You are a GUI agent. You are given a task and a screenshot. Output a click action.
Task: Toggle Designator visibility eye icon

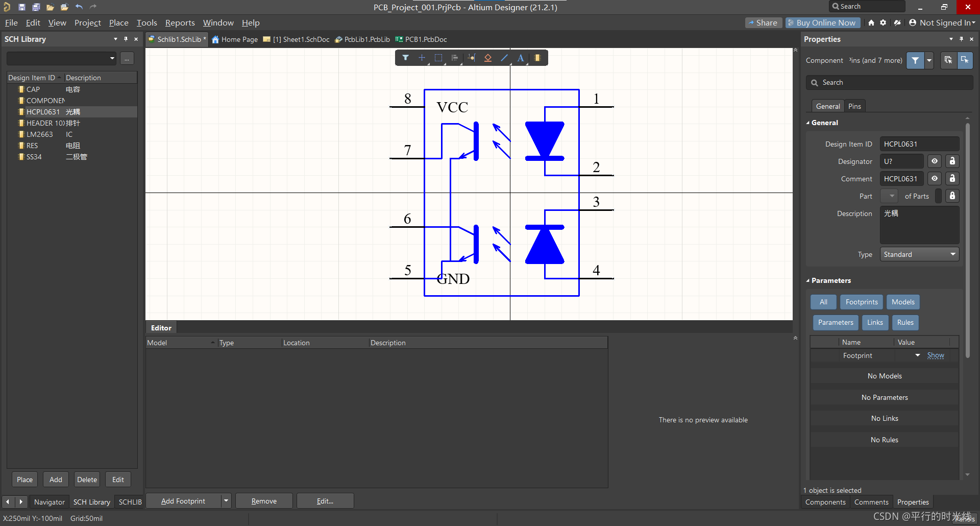coord(935,161)
